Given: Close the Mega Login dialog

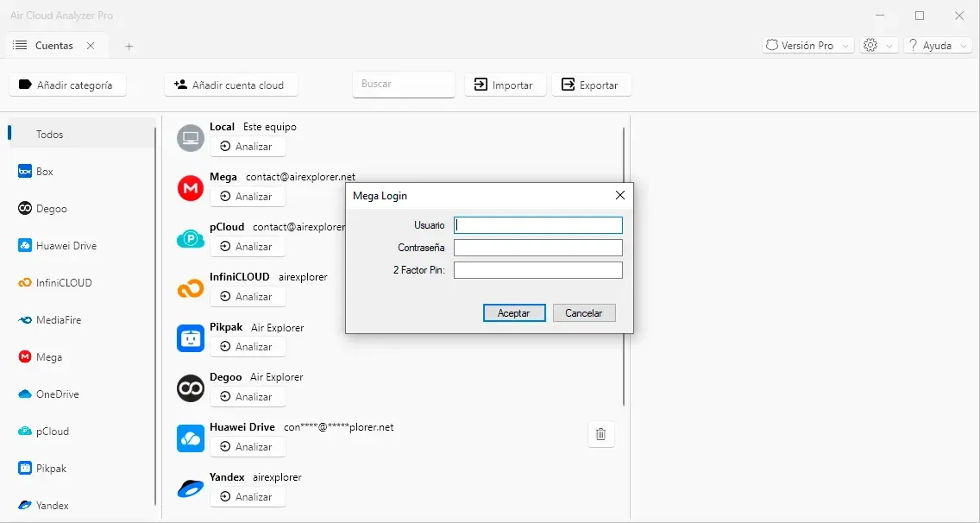Looking at the screenshot, I should tap(620, 195).
